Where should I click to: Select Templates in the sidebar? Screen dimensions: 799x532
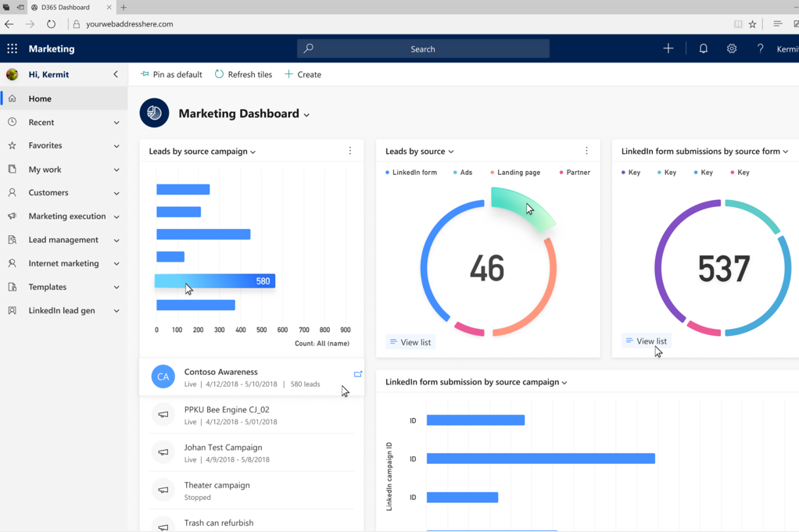63,287
